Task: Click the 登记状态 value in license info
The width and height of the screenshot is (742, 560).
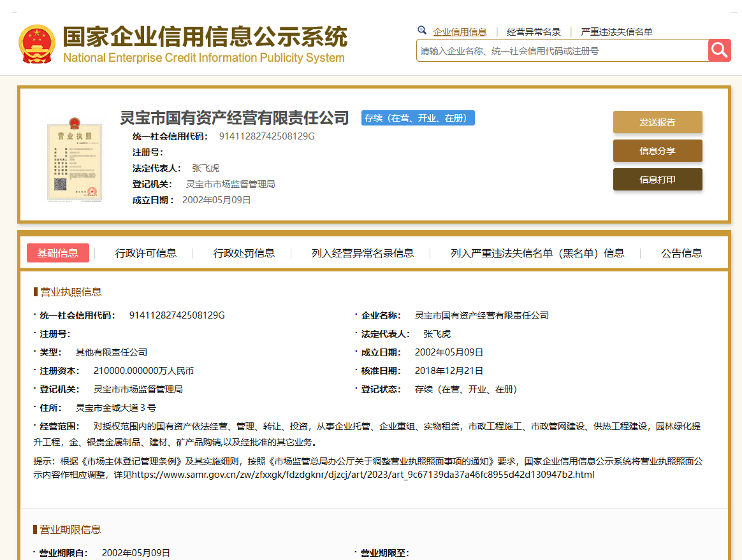Action: click(x=466, y=389)
